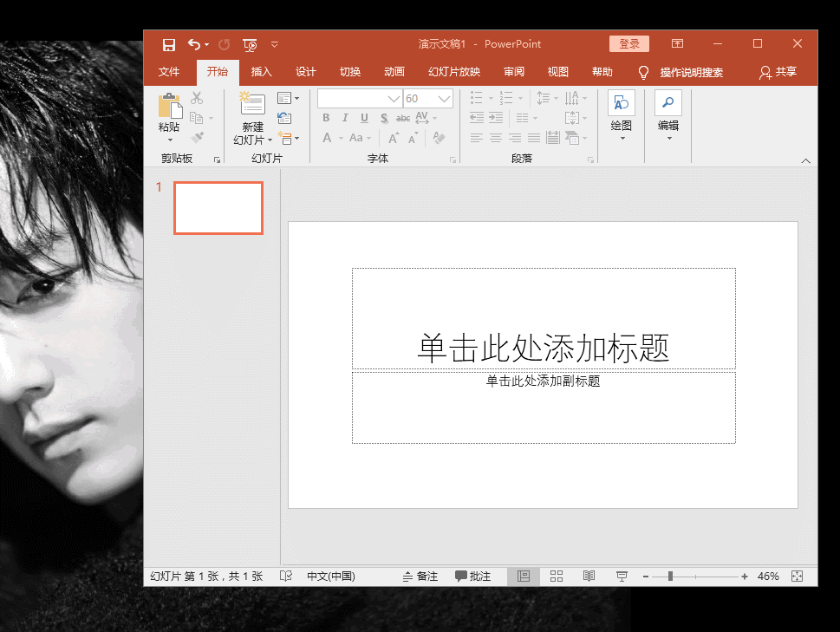The image size is (840, 632).
Task: Open the Editing (编辑) search icon
Action: tap(667, 103)
